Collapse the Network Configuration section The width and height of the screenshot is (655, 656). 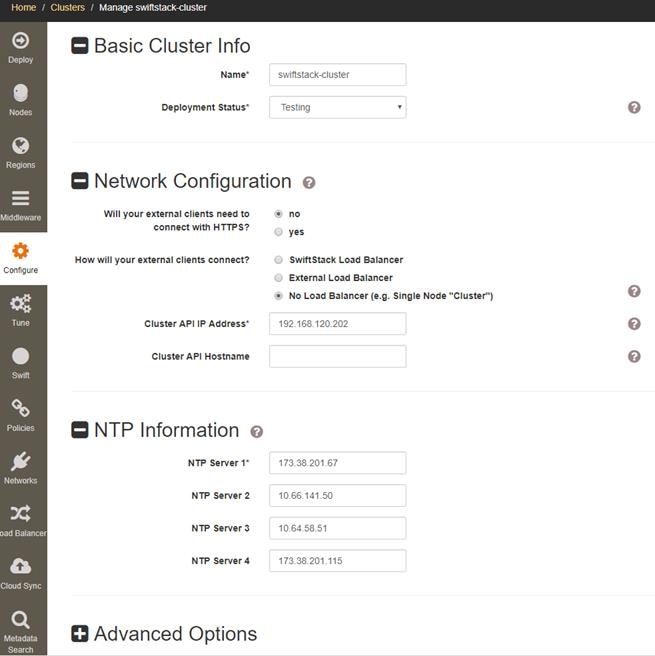79,181
